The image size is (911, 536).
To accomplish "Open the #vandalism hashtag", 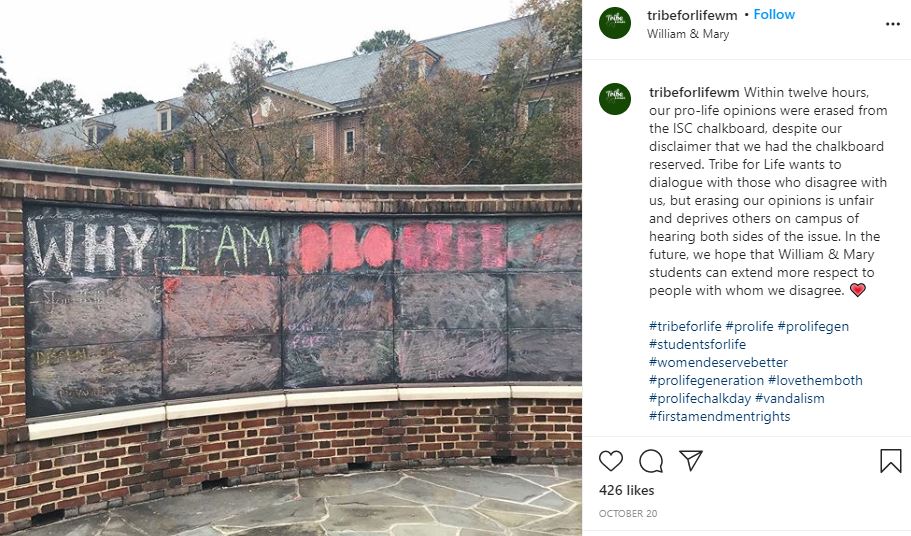I will coord(790,398).
